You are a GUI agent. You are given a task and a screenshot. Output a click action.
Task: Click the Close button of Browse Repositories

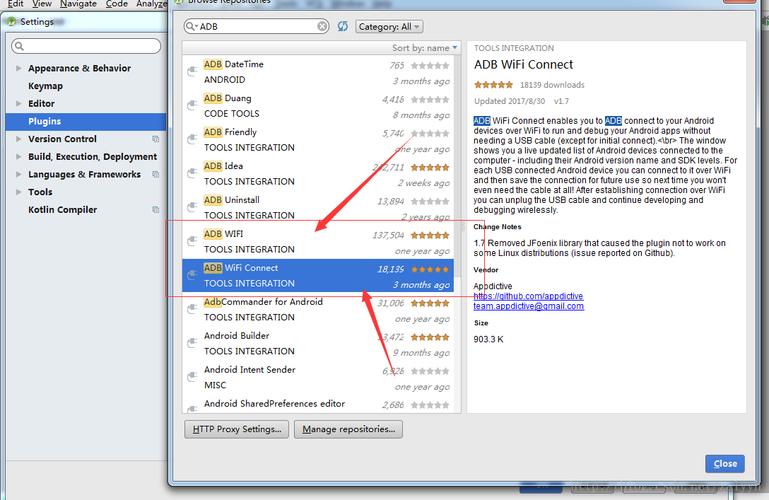coord(725,464)
